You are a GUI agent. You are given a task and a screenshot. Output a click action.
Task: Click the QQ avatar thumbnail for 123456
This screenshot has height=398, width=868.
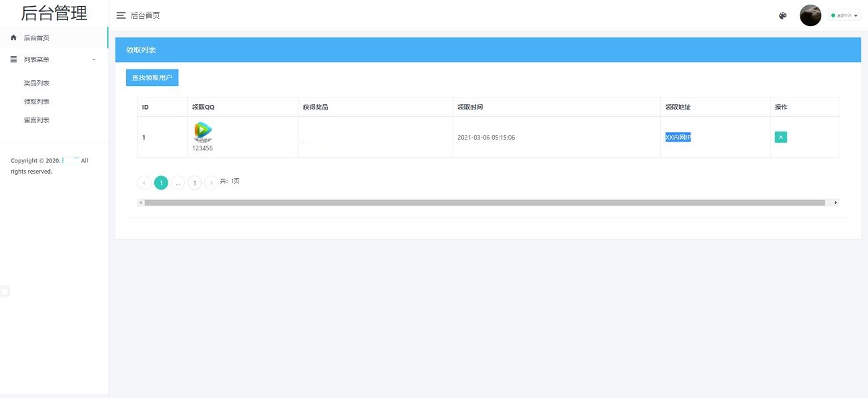(x=203, y=132)
